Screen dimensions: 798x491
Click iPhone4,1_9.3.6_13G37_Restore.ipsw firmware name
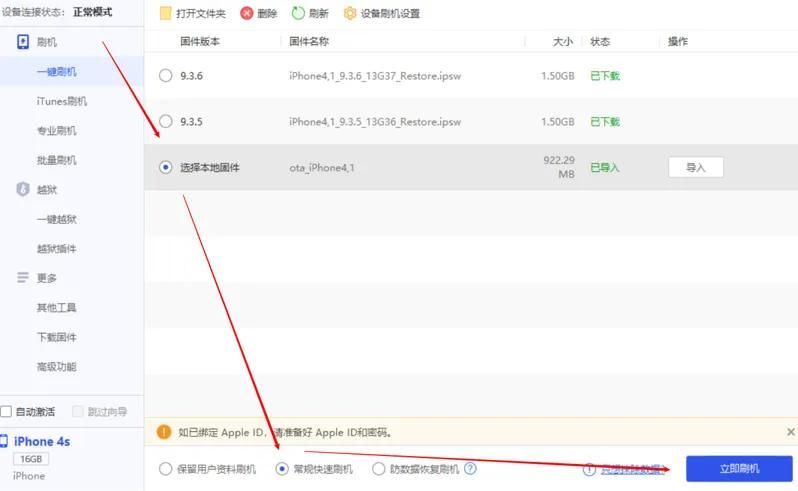(x=375, y=76)
